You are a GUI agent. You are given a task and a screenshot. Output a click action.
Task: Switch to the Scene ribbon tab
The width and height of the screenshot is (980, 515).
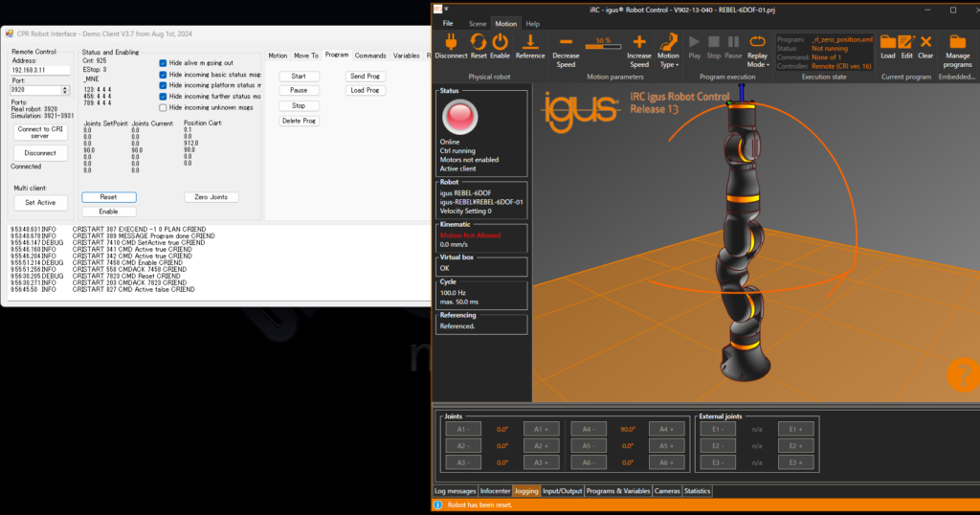[477, 23]
